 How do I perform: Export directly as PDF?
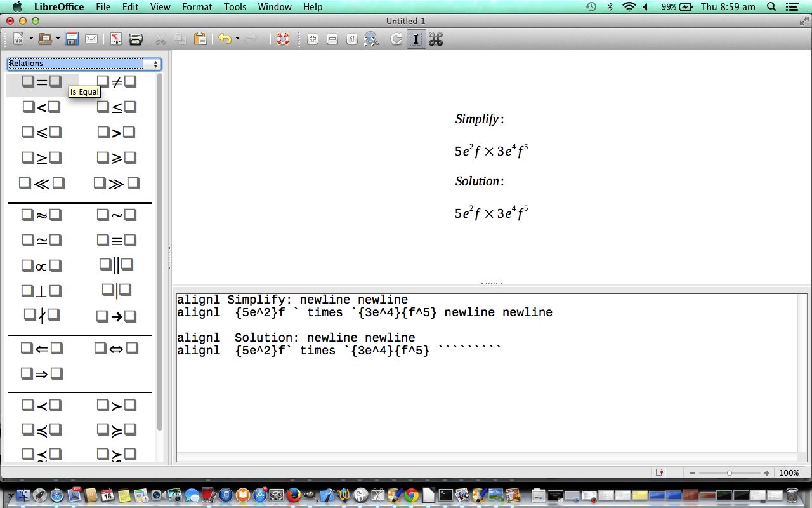[x=115, y=39]
